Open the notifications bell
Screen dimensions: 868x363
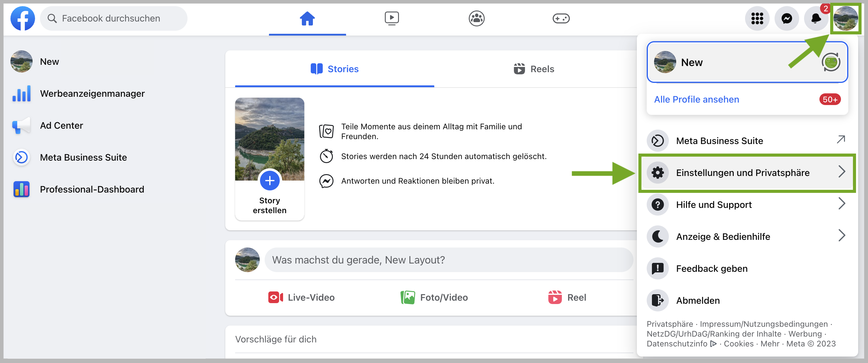(816, 18)
